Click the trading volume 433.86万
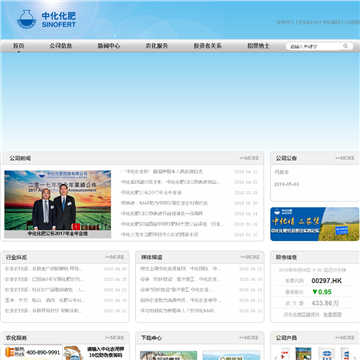Viewport: 360px width, 360px height. pyautogui.click(x=325, y=303)
